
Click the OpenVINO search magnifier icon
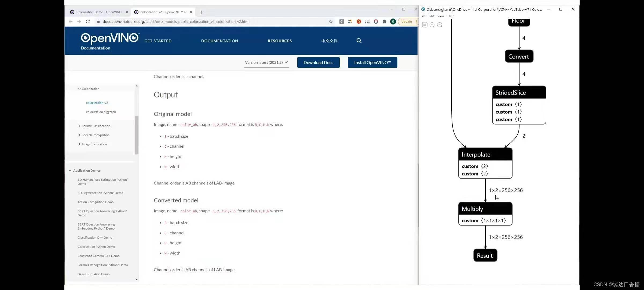click(x=359, y=41)
